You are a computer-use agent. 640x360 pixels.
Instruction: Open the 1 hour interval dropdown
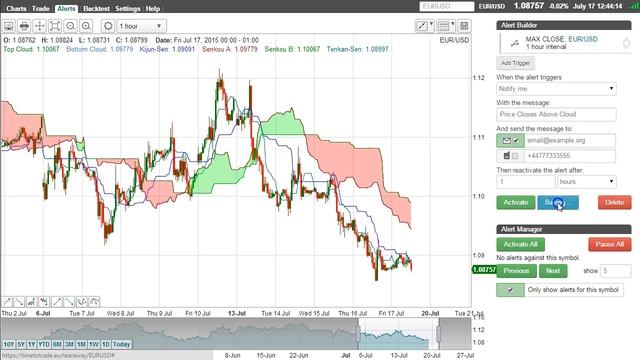(141, 26)
